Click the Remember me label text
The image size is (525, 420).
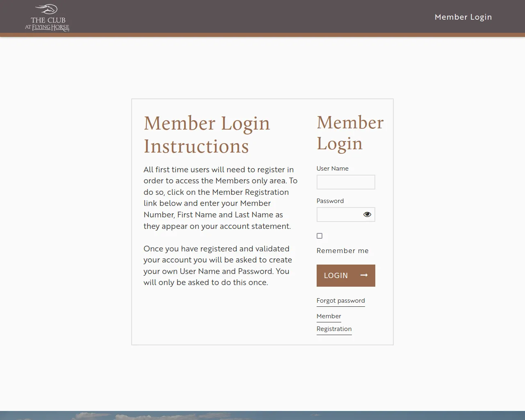click(342, 251)
